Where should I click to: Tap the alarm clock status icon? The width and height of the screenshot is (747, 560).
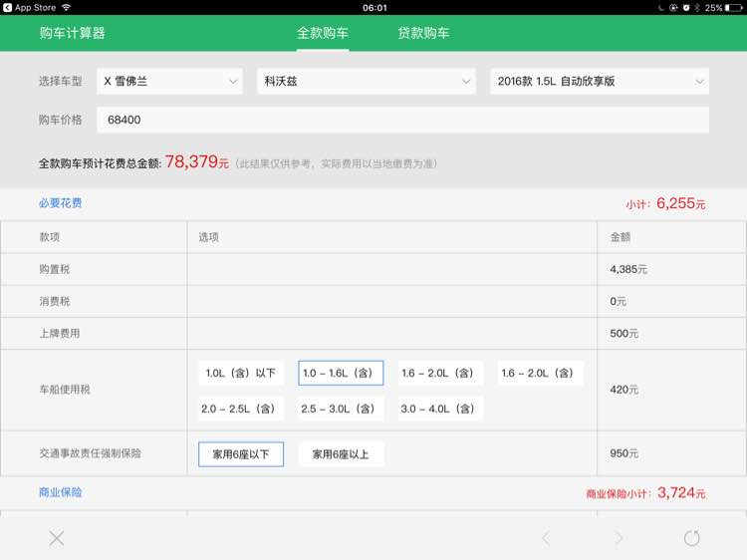[x=686, y=8]
